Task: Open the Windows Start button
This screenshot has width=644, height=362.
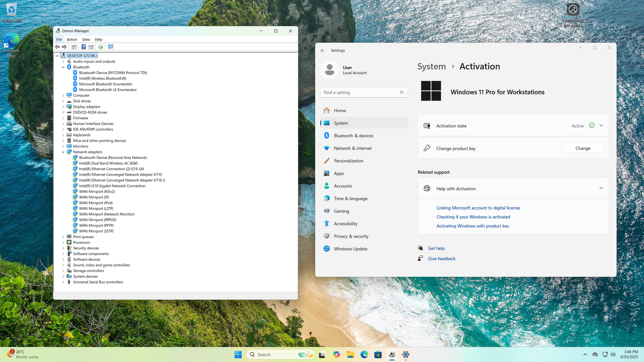Action: click(x=238, y=354)
